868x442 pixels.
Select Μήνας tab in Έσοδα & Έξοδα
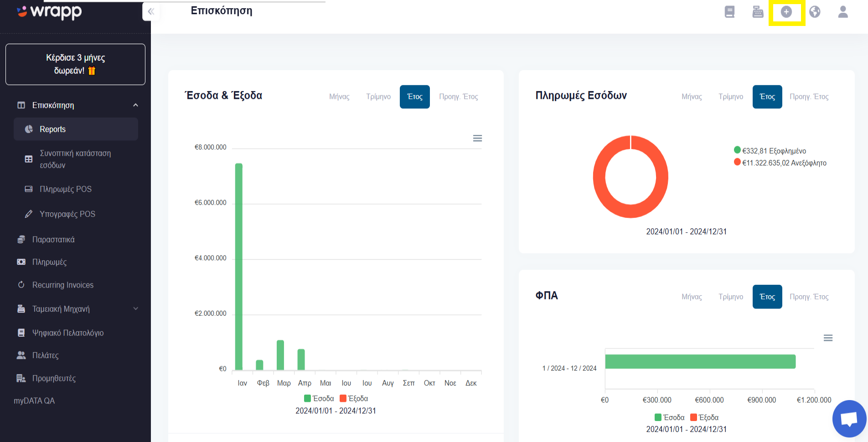pos(339,97)
